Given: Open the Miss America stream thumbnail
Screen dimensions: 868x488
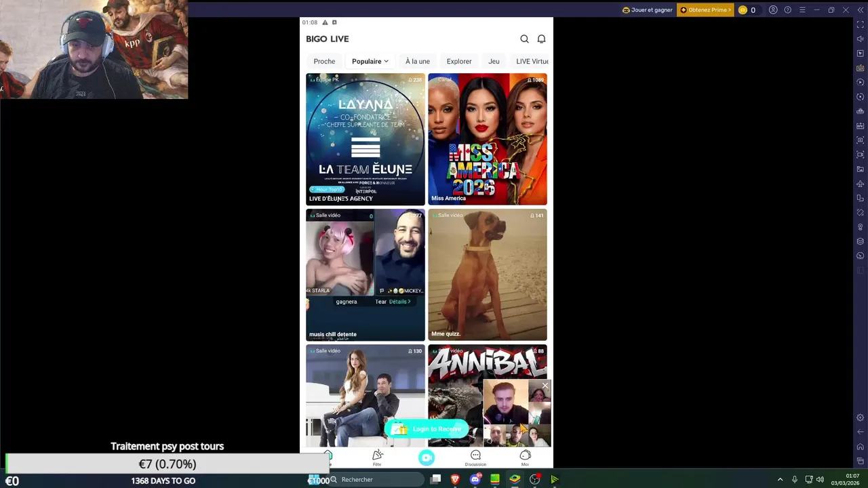Looking at the screenshot, I should 488,139.
